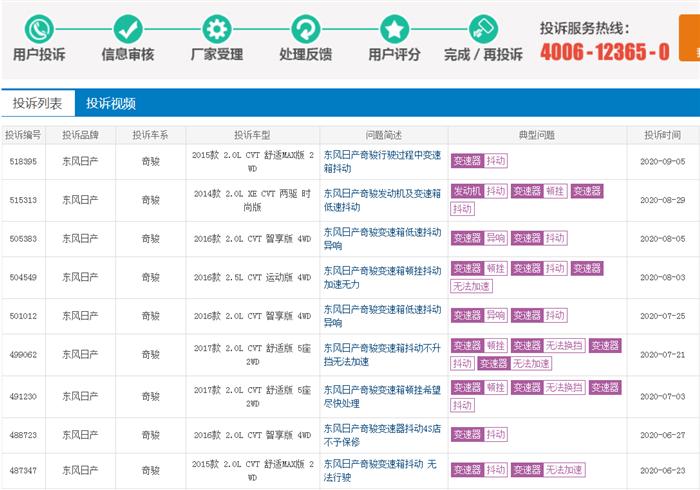The width and height of the screenshot is (700, 490).
Task: Click the date 2020-06-23
Action: point(662,470)
